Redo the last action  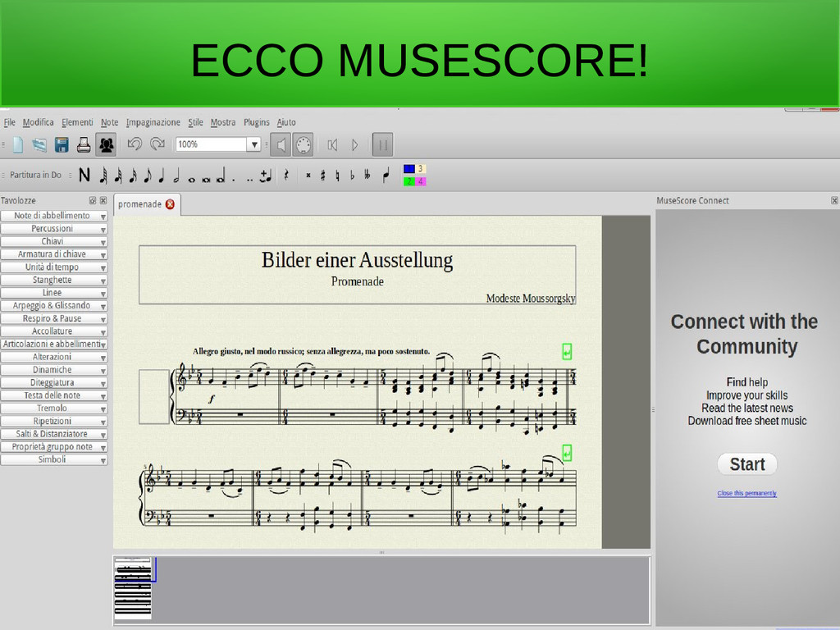157,144
